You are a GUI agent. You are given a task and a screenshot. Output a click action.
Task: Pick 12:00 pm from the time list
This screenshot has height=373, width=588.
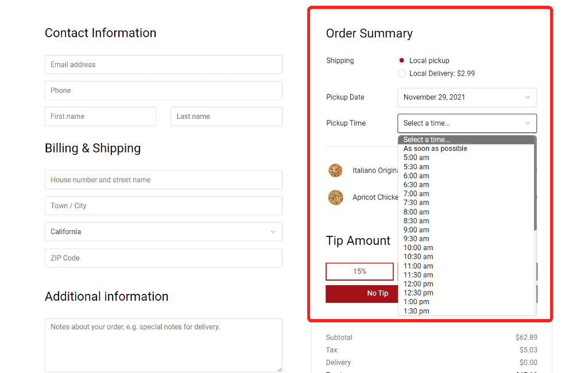(x=418, y=284)
